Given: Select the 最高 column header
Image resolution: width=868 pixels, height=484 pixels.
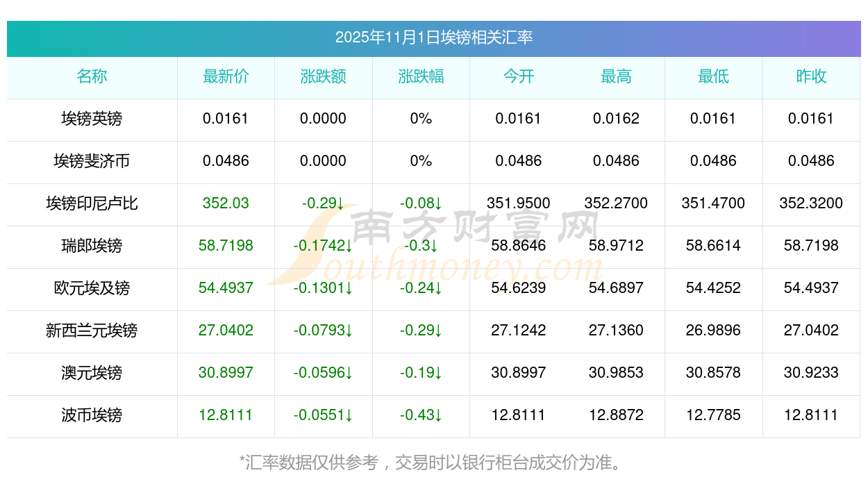Looking at the screenshot, I should pos(616,76).
